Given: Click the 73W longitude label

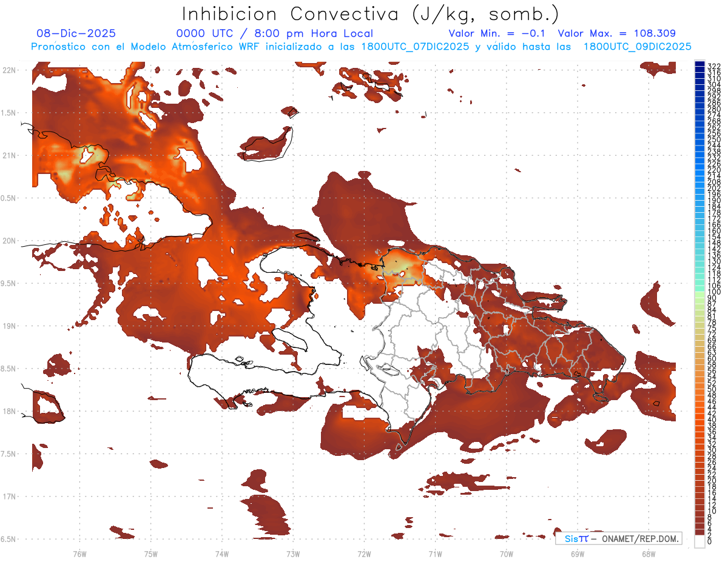Looking at the screenshot, I should (293, 554).
